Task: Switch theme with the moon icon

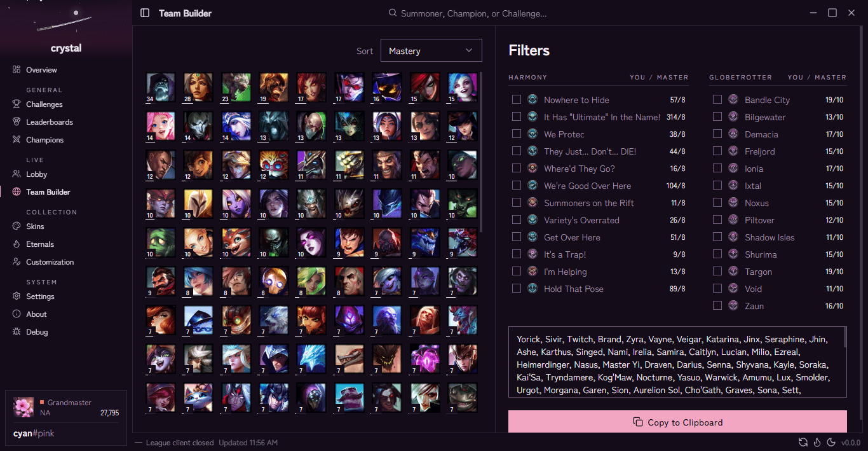Action: 830,443
